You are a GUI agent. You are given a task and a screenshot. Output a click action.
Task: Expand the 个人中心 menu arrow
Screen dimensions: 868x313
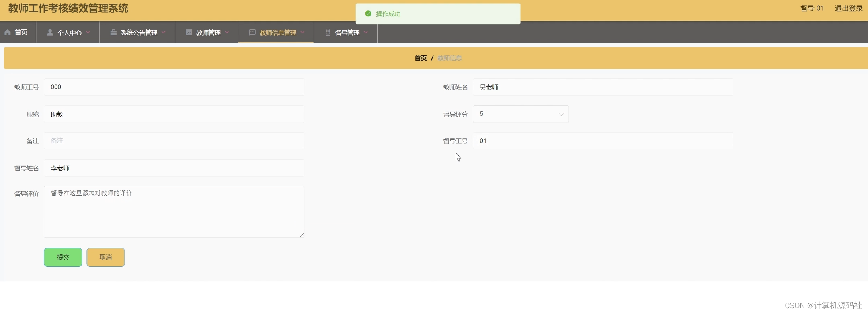(88, 32)
